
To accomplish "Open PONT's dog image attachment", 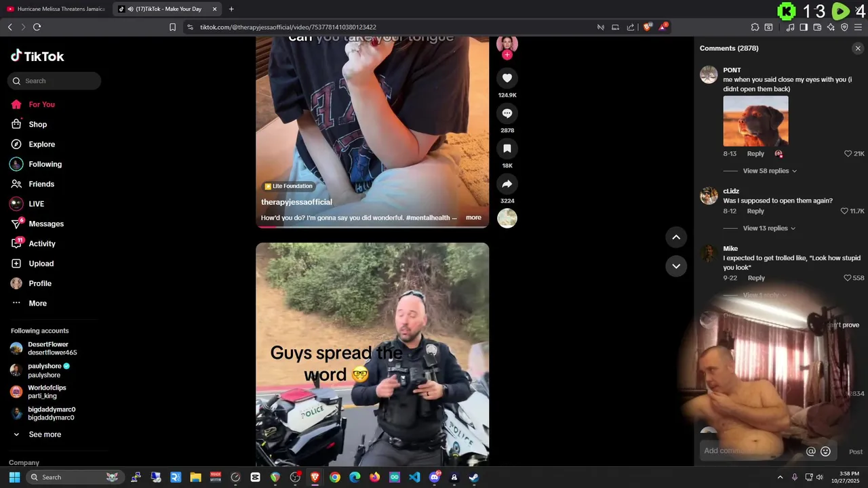I will [755, 121].
